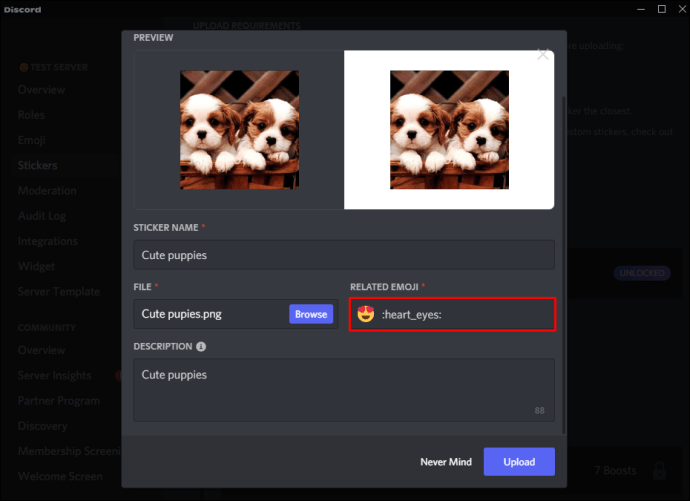
Task: Click the heart eyes emoji icon
Action: click(366, 314)
